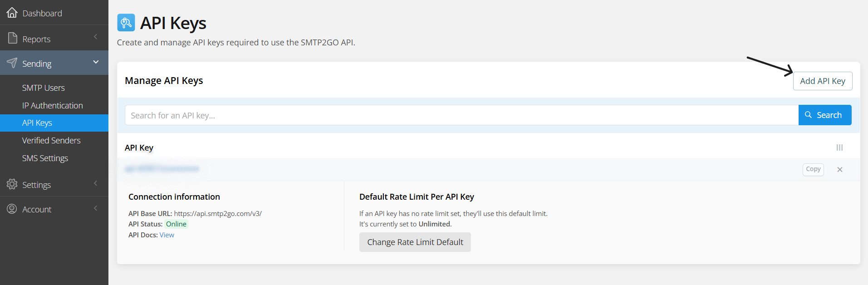Expand the Account menu chevron
868x285 pixels.
pos(96,208)
